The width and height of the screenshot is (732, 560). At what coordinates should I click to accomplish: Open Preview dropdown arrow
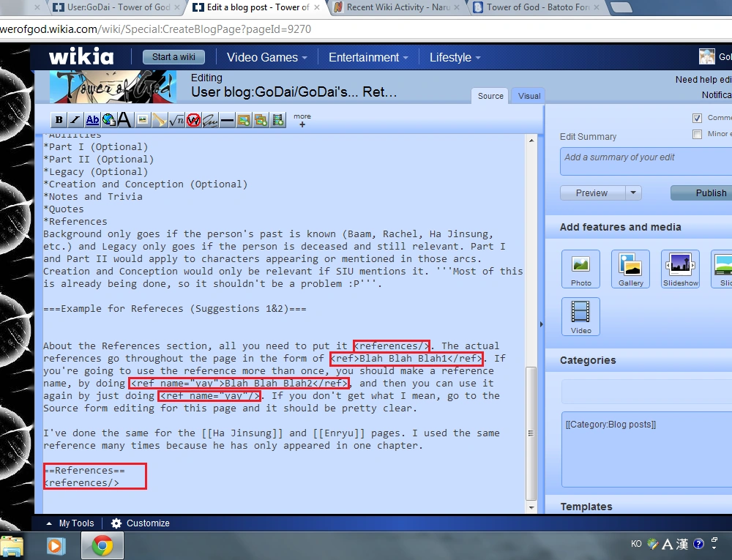(x=633, y=193)
